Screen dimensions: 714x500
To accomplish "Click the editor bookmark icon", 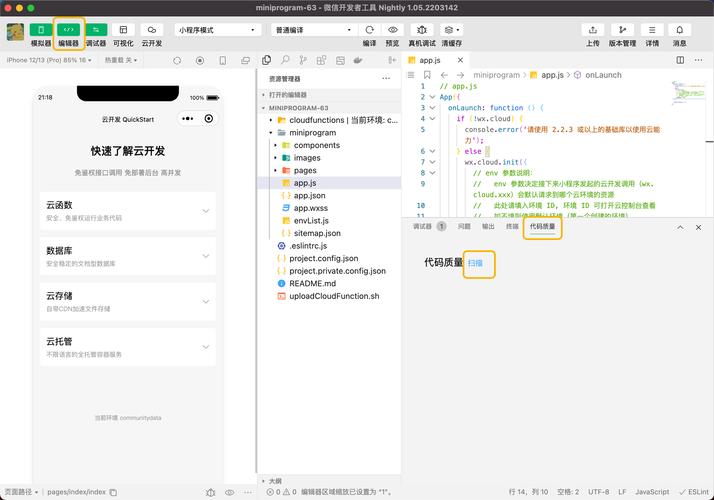I will coord(427,75).
